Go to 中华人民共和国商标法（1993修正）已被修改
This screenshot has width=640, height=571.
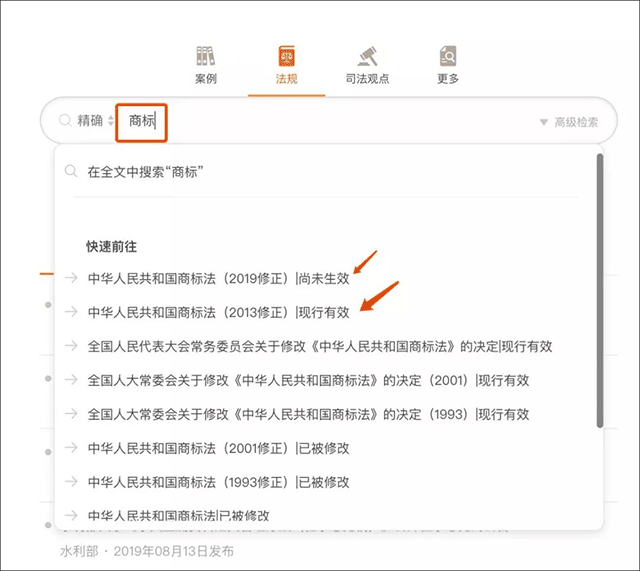[x=218, y=482]
